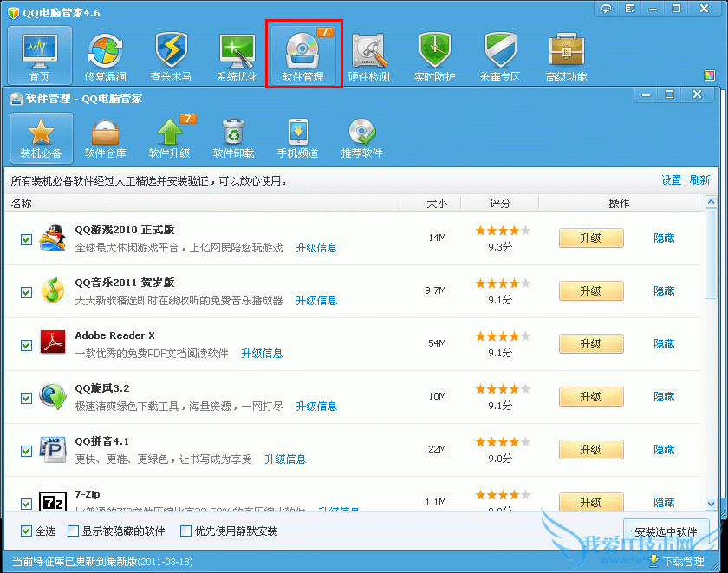Switch to 手机频道 tab
This screenshot has height=573, width=728.
pos(297,138)
